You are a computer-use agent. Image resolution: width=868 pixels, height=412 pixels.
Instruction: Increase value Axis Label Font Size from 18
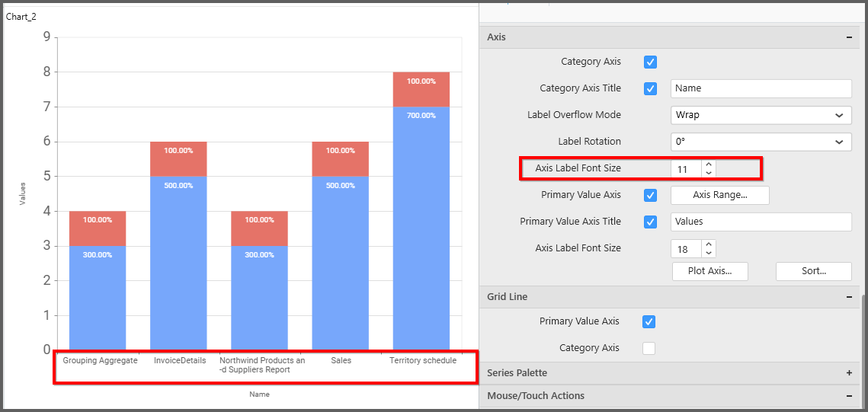coord(709,244)
